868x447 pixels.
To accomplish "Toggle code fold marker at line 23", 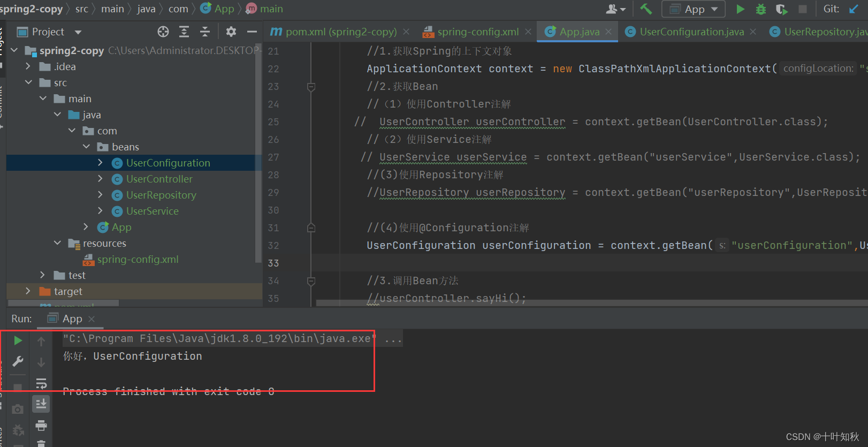I will click(x=311, y=86).
